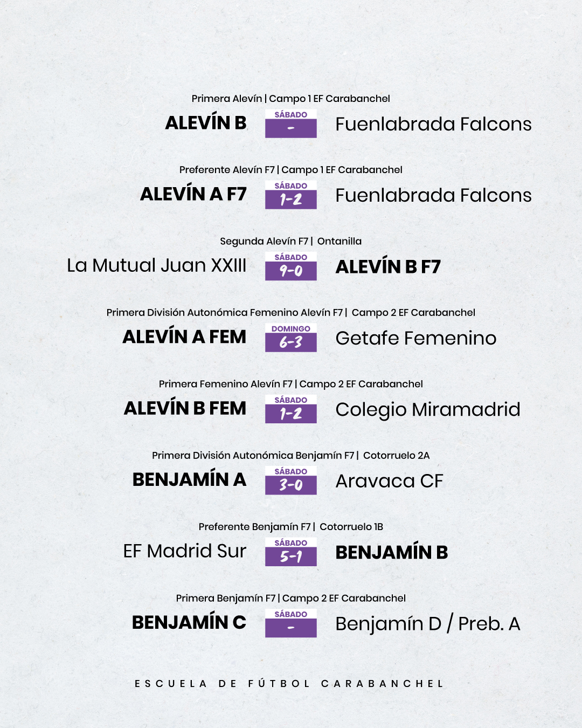Image resolution: width=582 pixels, height=728 pixels.
Task: Click the 3-0 score badge
Action: tap(290, 481)
